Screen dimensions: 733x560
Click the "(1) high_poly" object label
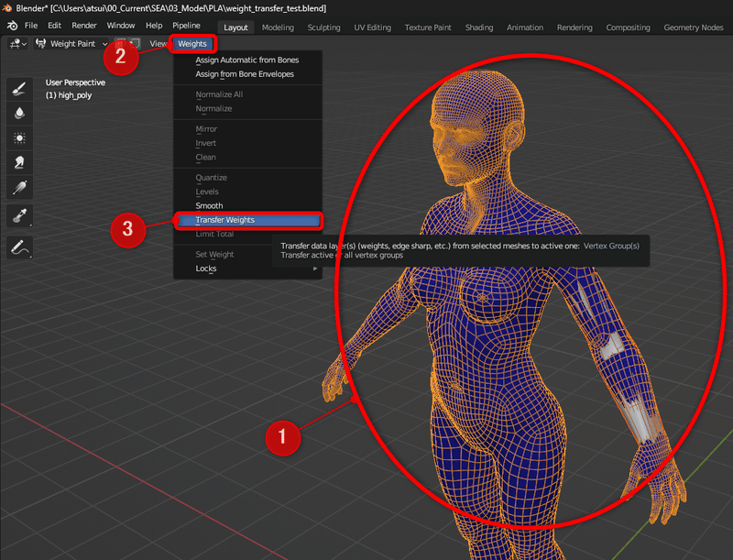pyautogui.click(x=69, y=95)
